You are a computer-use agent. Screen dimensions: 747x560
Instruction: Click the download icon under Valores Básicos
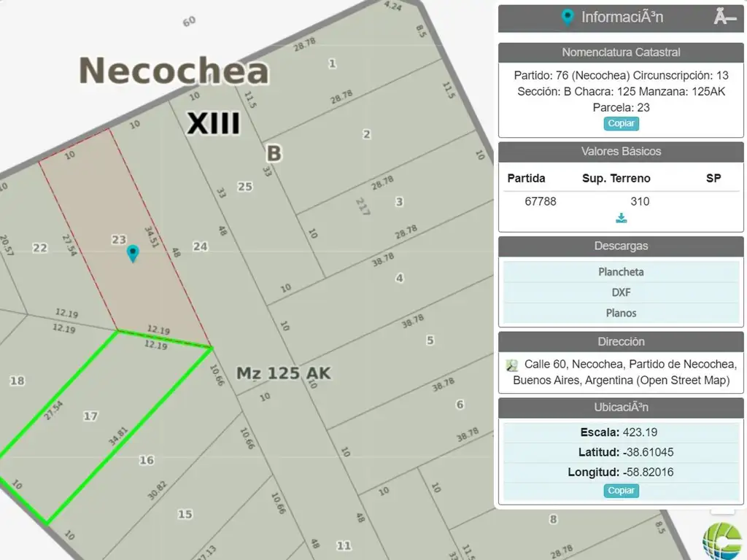621,218
